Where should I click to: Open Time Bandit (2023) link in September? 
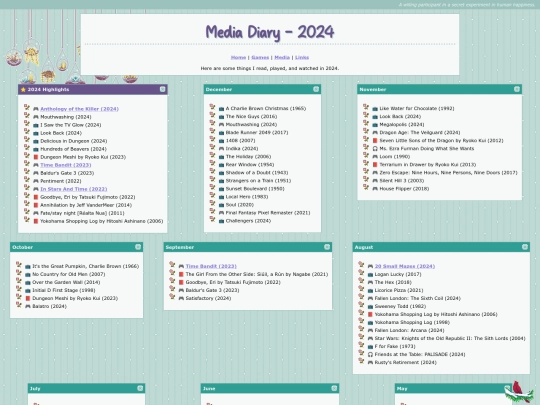coord(211,266)
